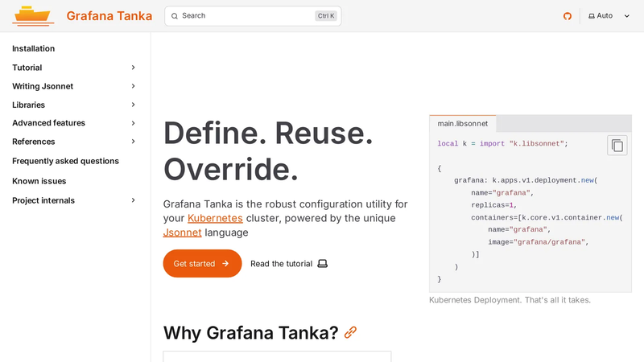Expand the Writing Jsonnet section chevron
The width and height of the screenshot is (644, 362).
pos(133,86)
